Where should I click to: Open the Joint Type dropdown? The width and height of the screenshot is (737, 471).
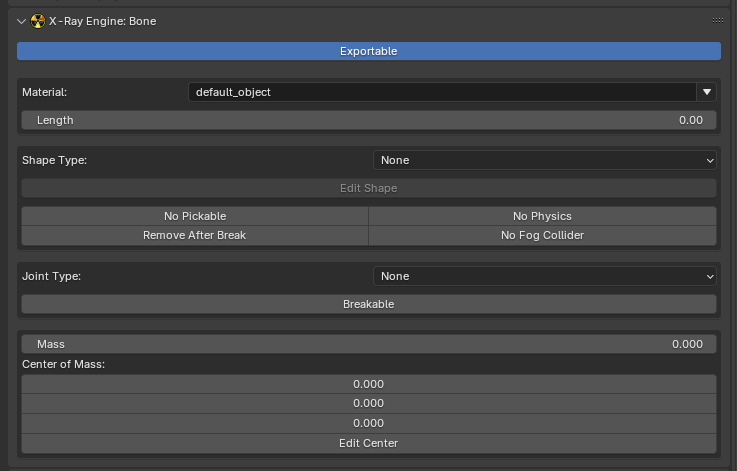point(546,276)
